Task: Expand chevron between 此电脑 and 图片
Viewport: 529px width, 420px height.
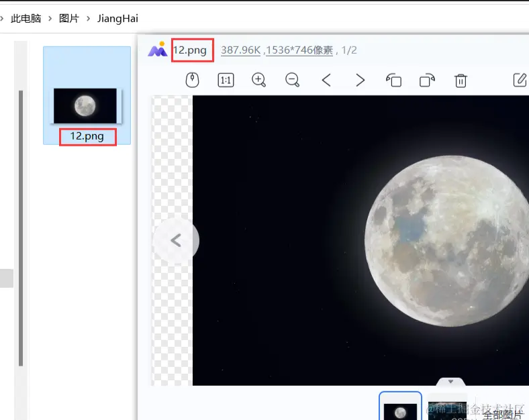Action: pos(50,18)
